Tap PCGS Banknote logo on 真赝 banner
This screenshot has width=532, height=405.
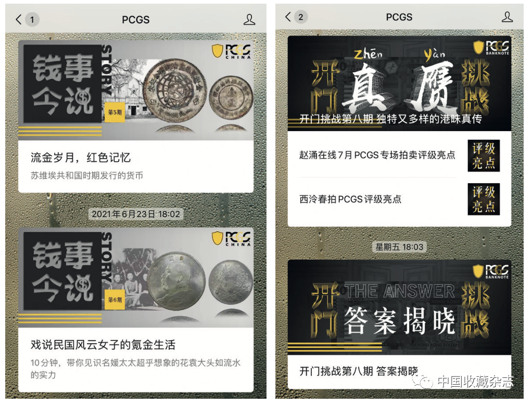pos(491,48)
